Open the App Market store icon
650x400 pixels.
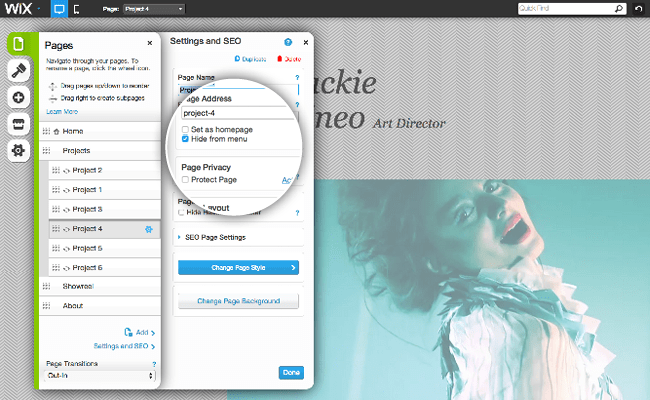(x=18, y=124)
